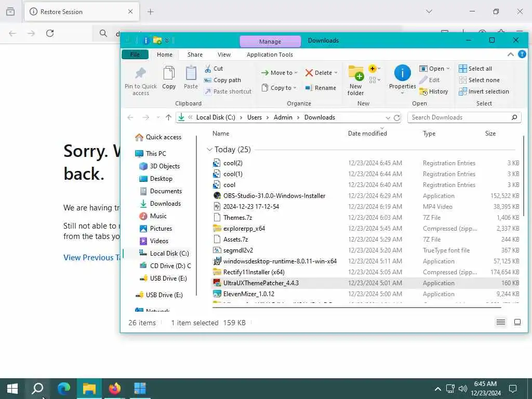Sort by Date modified column

click(367, 134)
